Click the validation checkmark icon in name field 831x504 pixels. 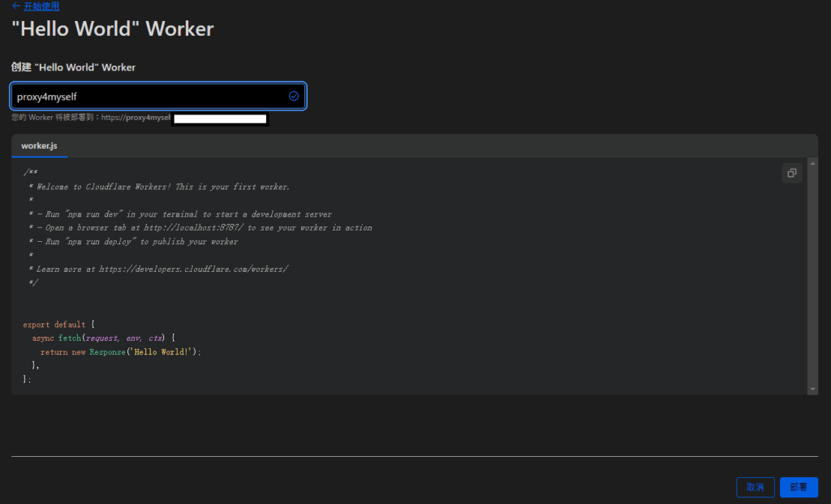click(294, 96)
